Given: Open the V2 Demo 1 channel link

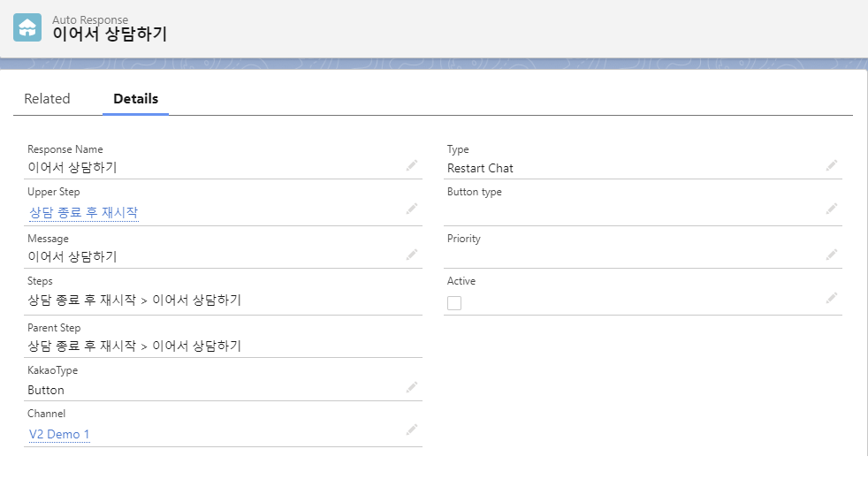Looking at the screenshot, I should pos(59,434).
